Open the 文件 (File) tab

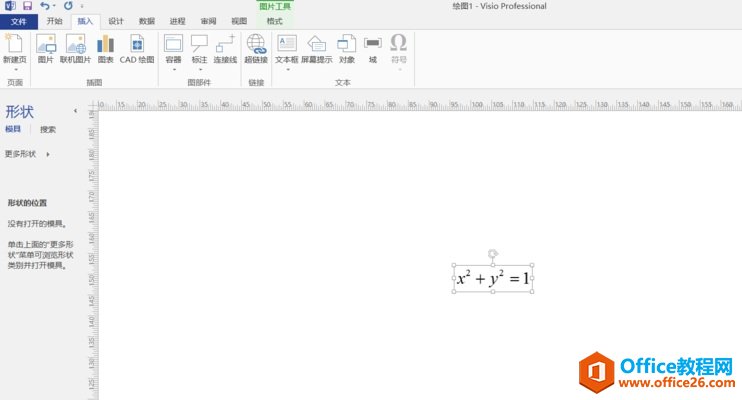point(18,21)
